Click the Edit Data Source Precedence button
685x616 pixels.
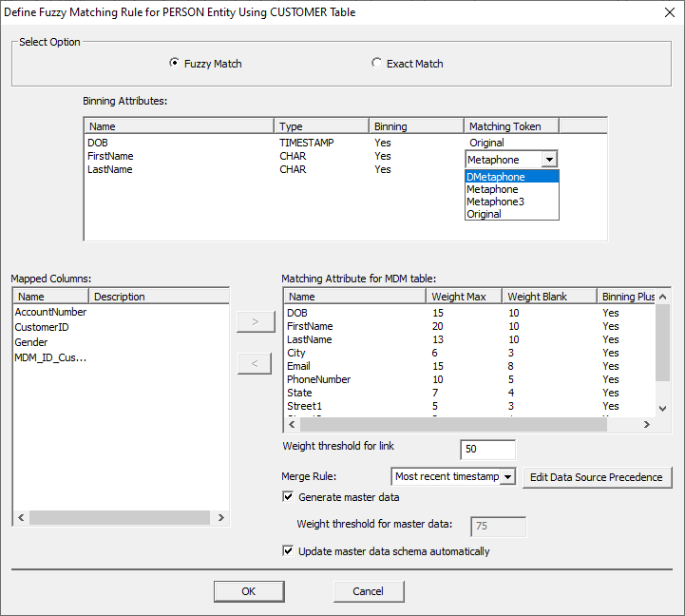pyautogui.click(x=597, y=477)
